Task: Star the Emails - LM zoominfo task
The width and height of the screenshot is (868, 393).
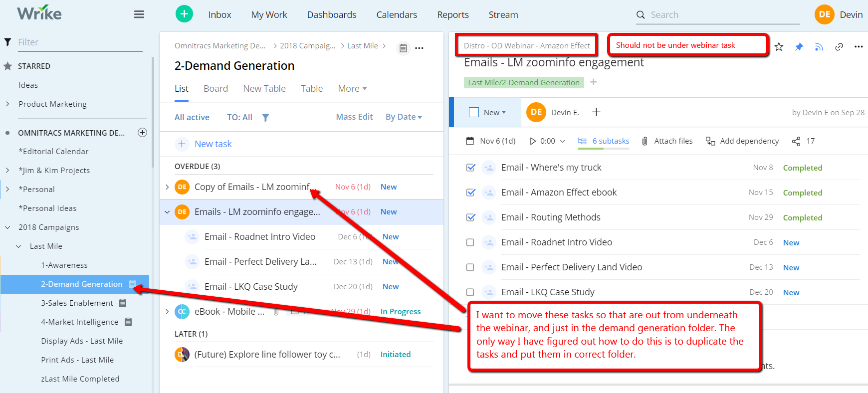Action: click(x=779, y=47)
